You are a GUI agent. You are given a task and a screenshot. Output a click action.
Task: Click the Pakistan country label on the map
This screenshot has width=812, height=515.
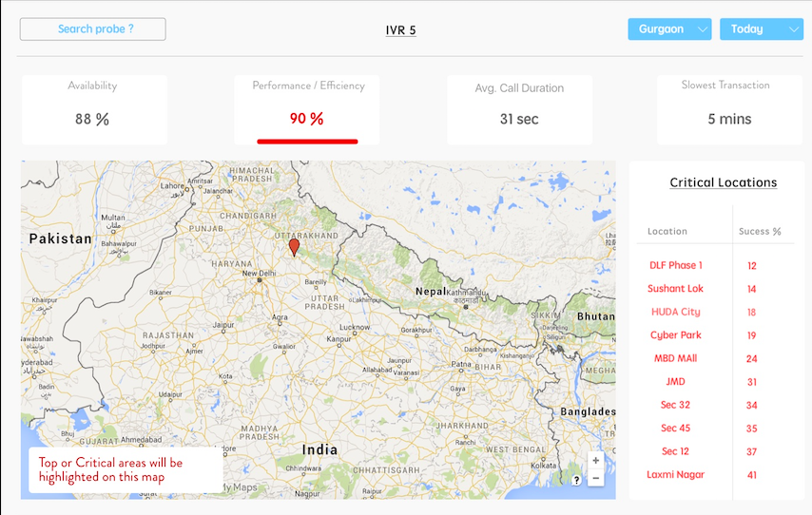click(x=61, y=238)
